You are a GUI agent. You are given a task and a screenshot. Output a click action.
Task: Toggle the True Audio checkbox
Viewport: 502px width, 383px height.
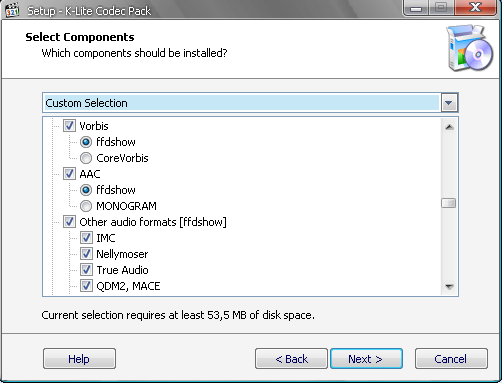click(86, 270)
